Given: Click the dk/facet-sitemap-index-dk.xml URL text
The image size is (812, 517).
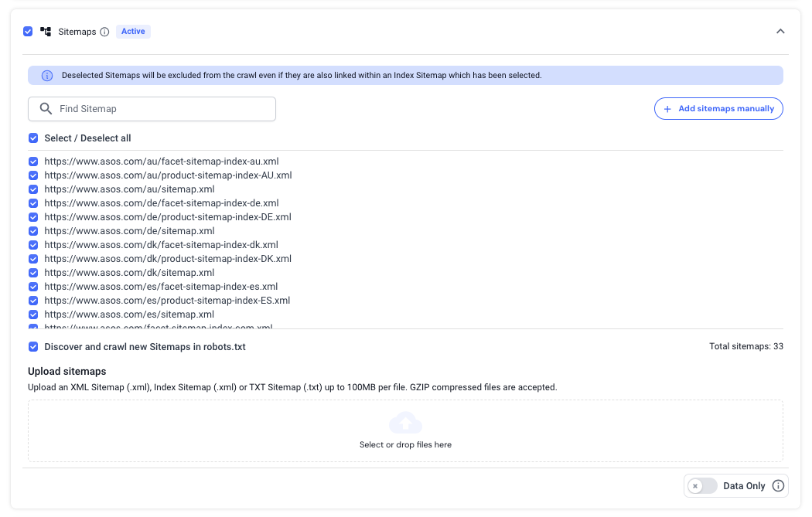Looking at the screenshot, I should pos(161,245).
